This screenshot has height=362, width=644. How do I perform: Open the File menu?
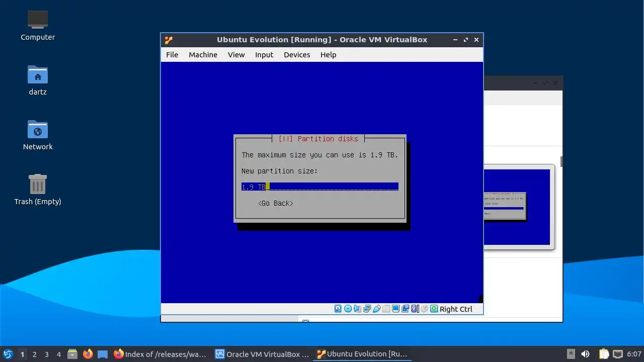(172, 55)
